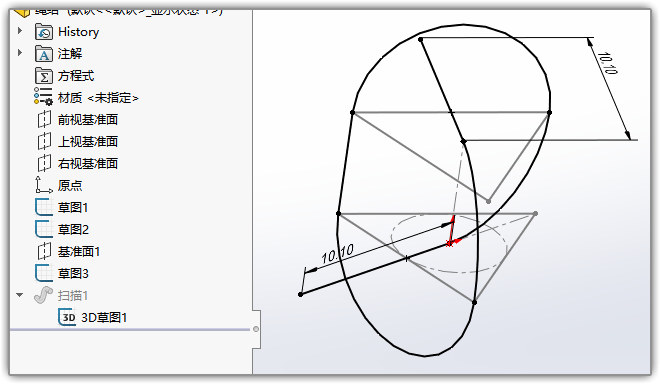Click the 草图1 sketch icon
The width and height of the screenshot is (660, 384).
(44, 207)
